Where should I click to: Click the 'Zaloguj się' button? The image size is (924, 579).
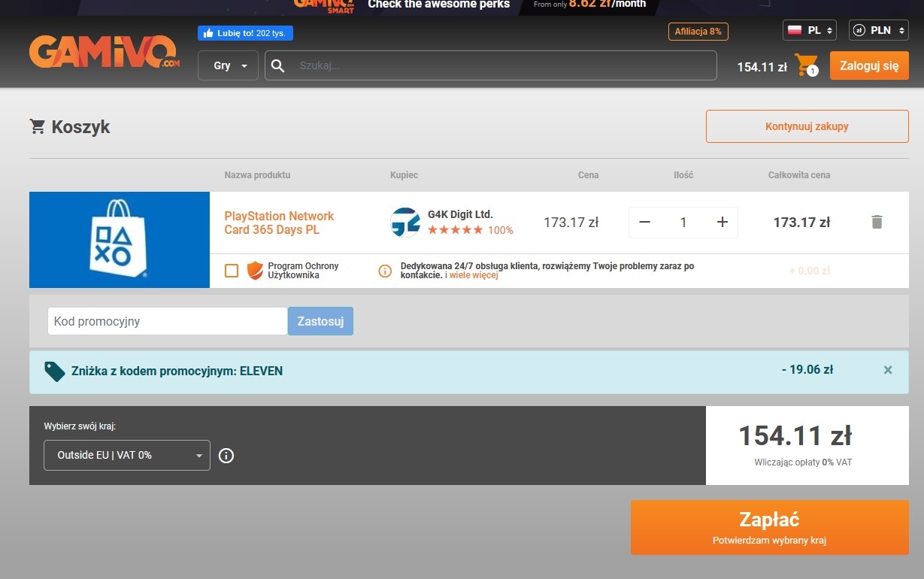[x=869, y=65]
